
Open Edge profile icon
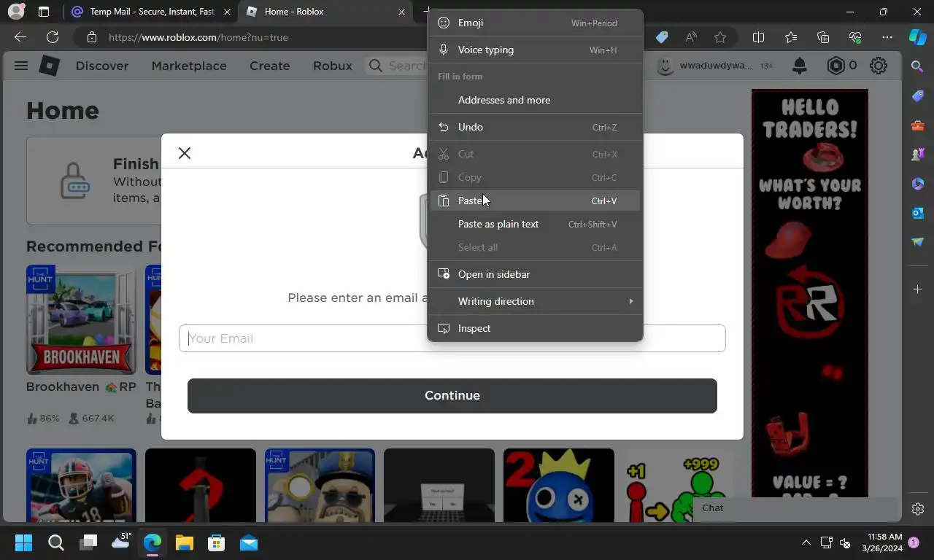click(x=15, y=12)
